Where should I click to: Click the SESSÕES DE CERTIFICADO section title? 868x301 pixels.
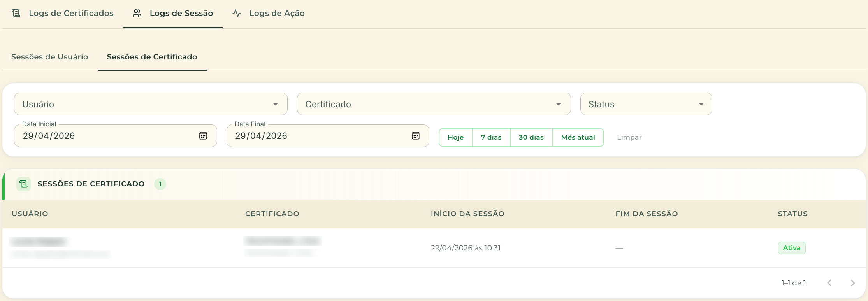91,184
